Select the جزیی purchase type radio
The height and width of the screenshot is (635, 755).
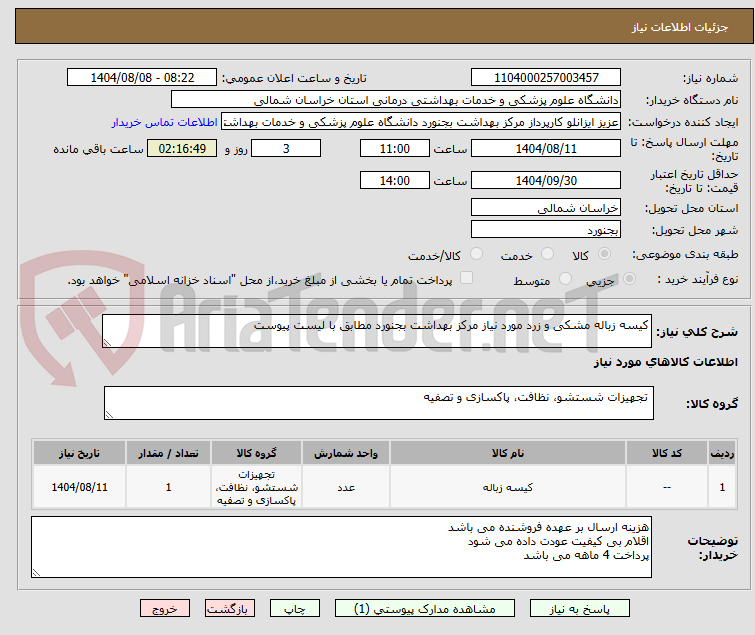point(629,279)
